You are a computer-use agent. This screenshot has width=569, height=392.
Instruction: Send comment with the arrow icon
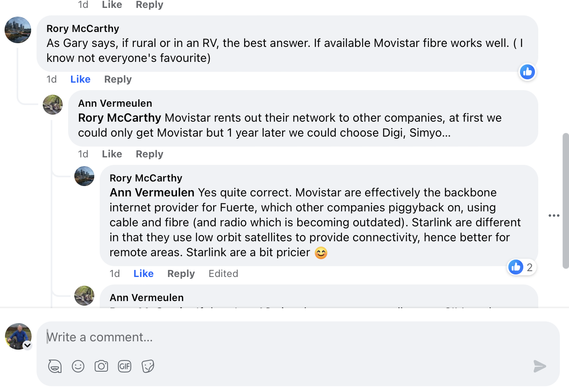point(540,366)
